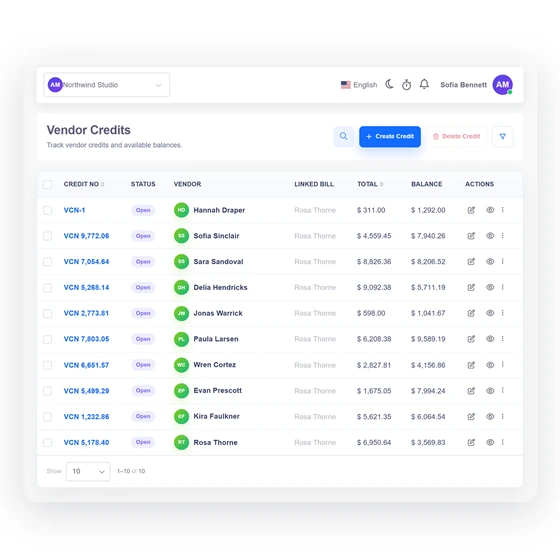
Task: Check the VCN 7,054.64 row checkbox
Action: pos(48,261)
